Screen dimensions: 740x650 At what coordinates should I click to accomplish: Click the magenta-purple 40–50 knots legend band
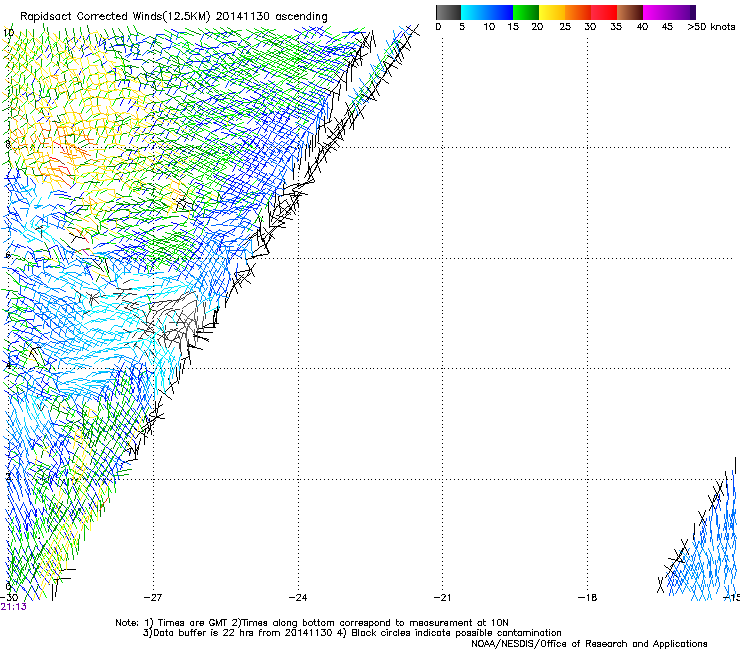point(669,12)
